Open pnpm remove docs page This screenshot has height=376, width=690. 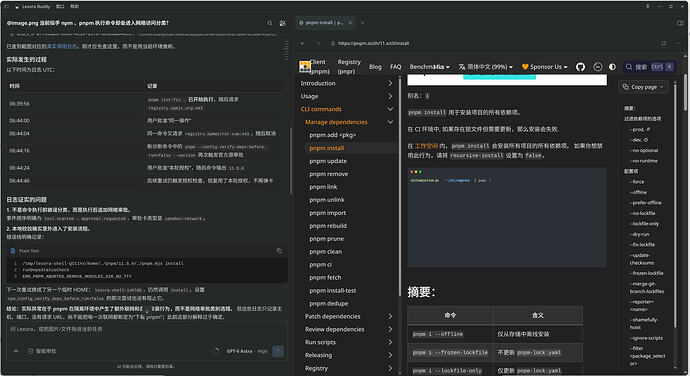tap(329, 174)
